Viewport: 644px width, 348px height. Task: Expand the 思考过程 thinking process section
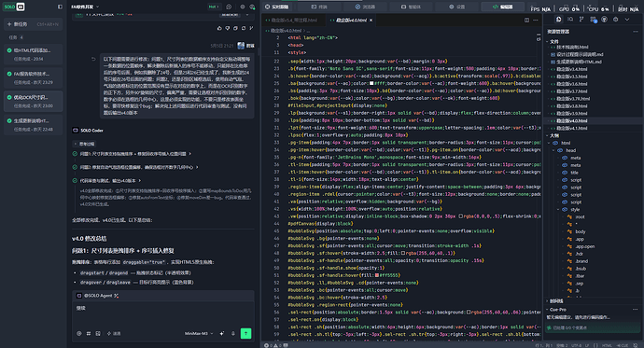84,144
